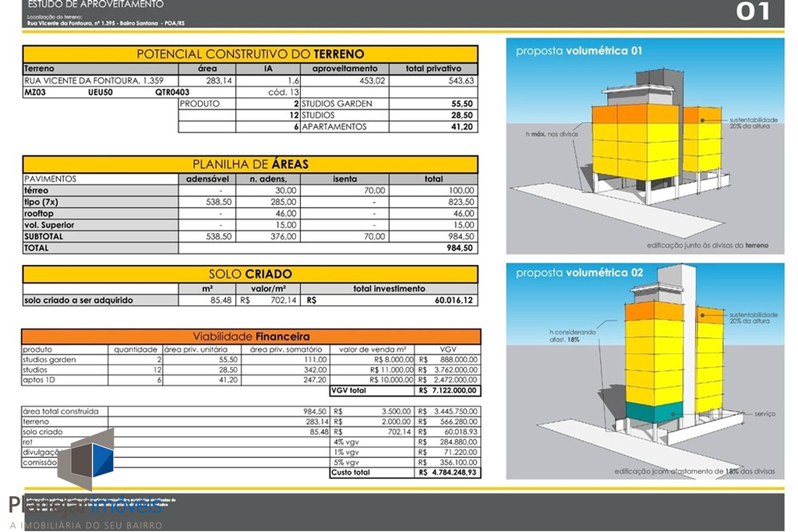The image size is (798, 532).
Task: Select the Custo total value cell
Action: [x=448, y=472]
